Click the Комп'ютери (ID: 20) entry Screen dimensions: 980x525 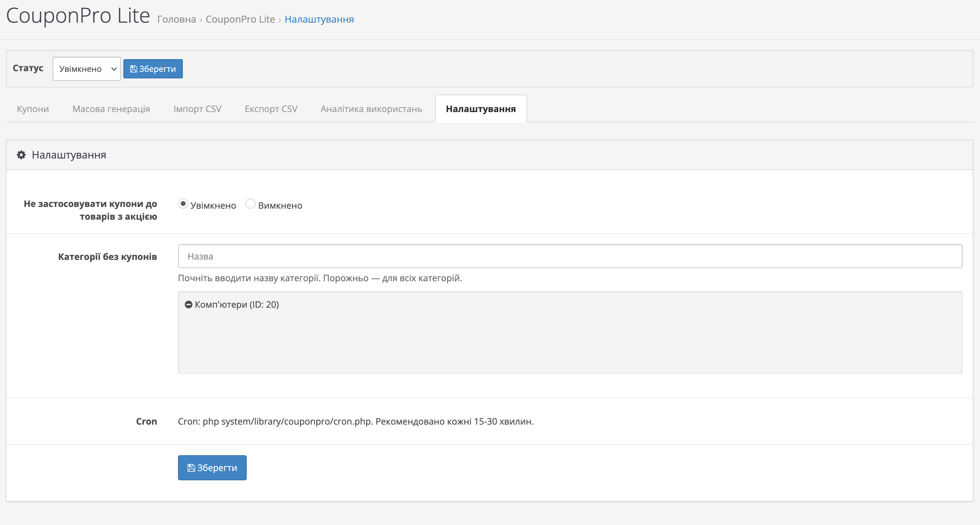pos(237,305)
